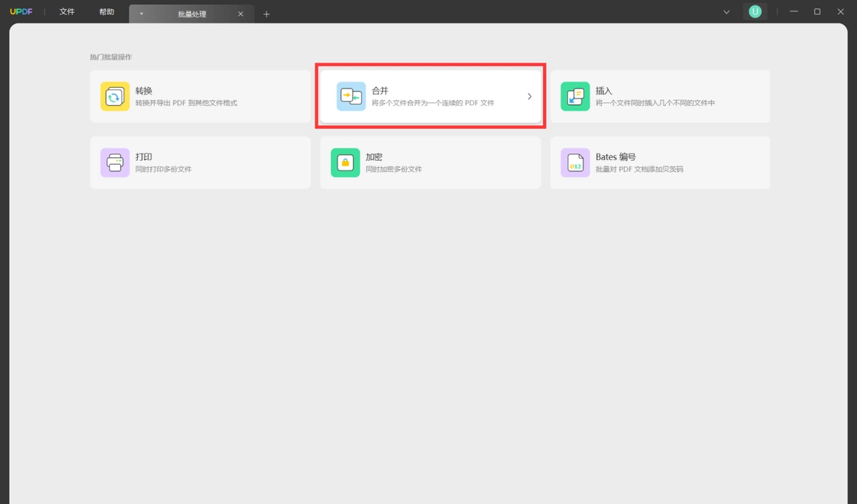Open the tab list dropdown chevron

(x=726, y=12)
